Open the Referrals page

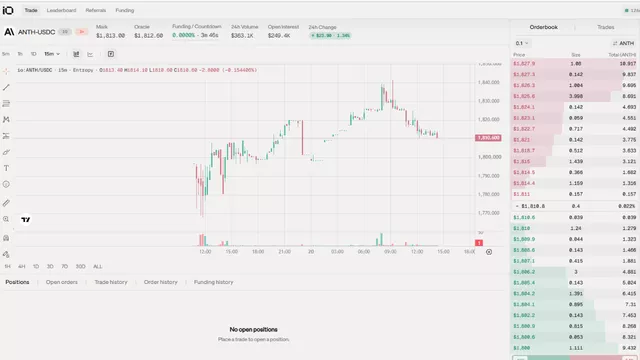96,10
